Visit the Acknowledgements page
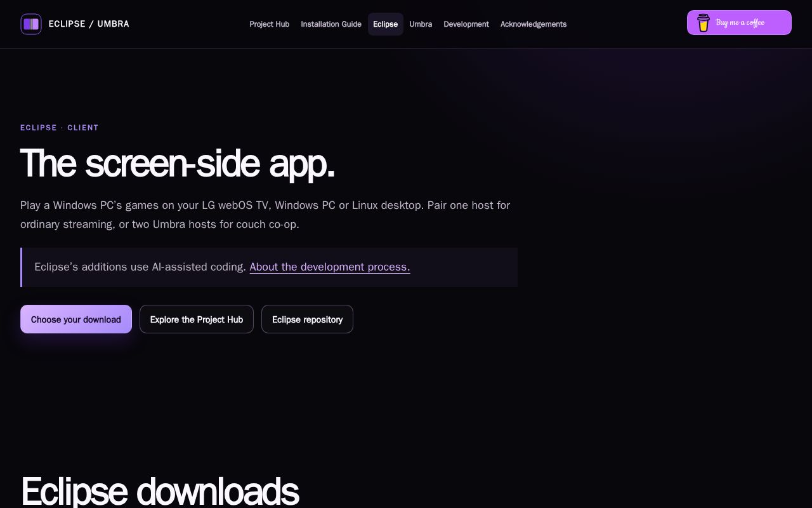The width and height of the screenshot is (812, 508). 534,24
